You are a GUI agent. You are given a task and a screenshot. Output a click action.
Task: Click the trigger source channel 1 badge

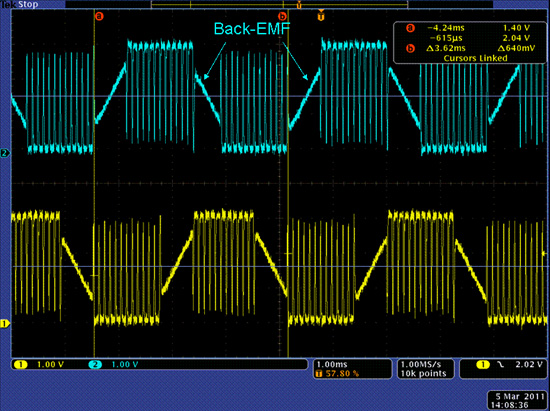coord(483,365)
